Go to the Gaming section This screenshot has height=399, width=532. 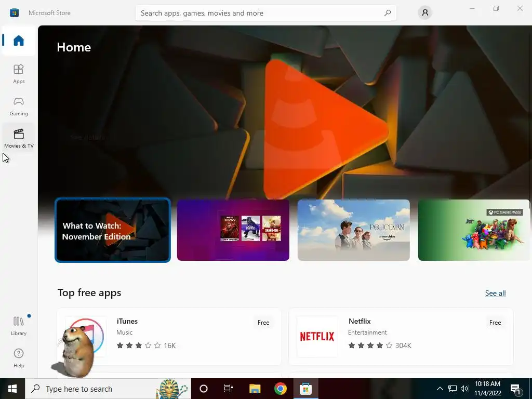tap(19, 106)
